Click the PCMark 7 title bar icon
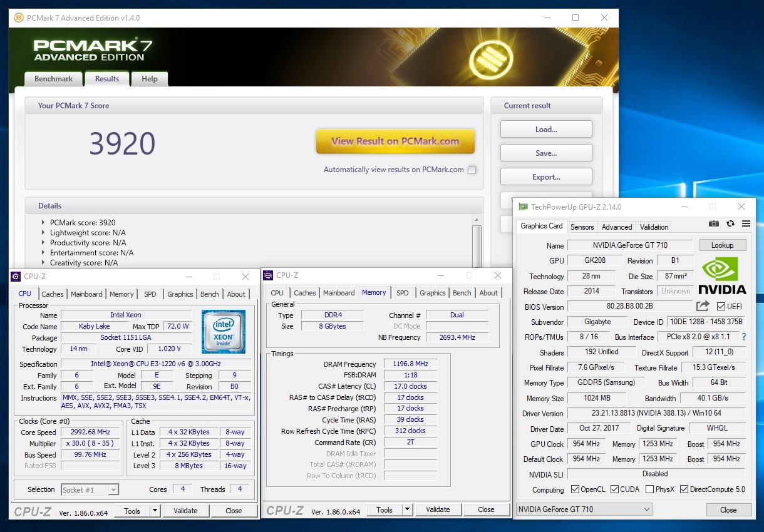Image resolution: width=764 pixels, height=532 pixels. (19, 18)
